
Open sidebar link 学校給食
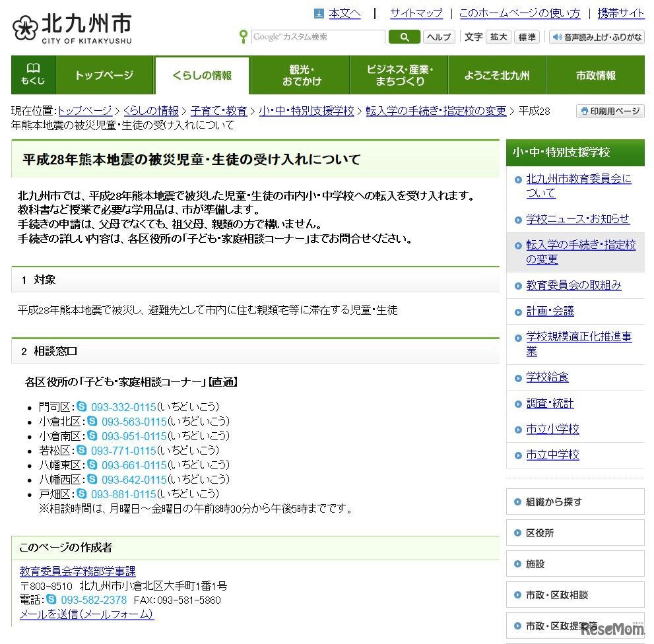(x=547, y=377)
